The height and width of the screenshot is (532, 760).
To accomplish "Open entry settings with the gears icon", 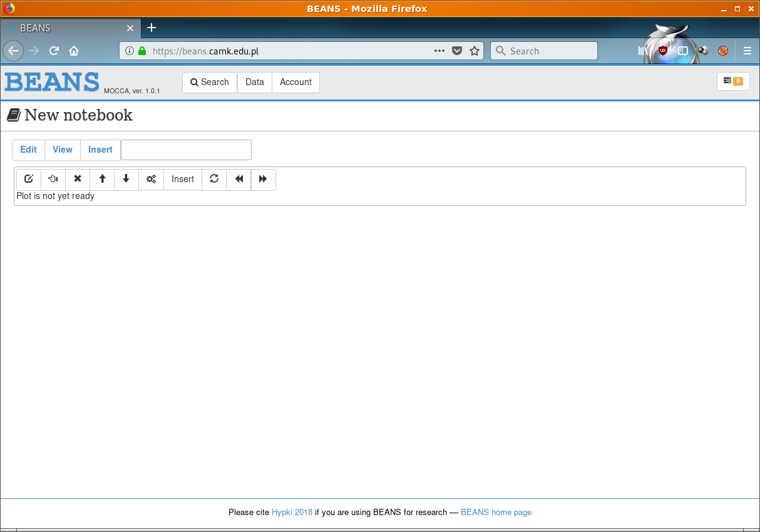I will coord(151,179).
